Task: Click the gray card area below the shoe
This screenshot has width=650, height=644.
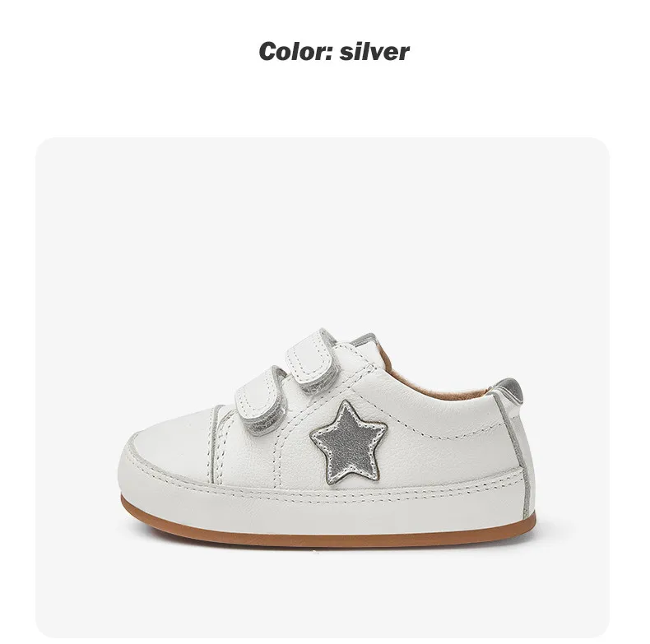Action: (x=323, y=592)
